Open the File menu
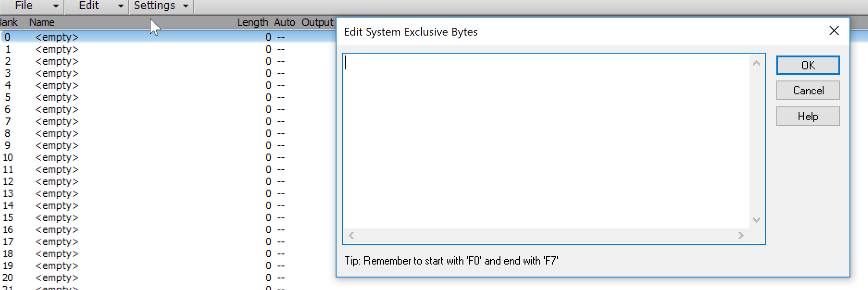This screenshot has width=868, height=290. 24,6
